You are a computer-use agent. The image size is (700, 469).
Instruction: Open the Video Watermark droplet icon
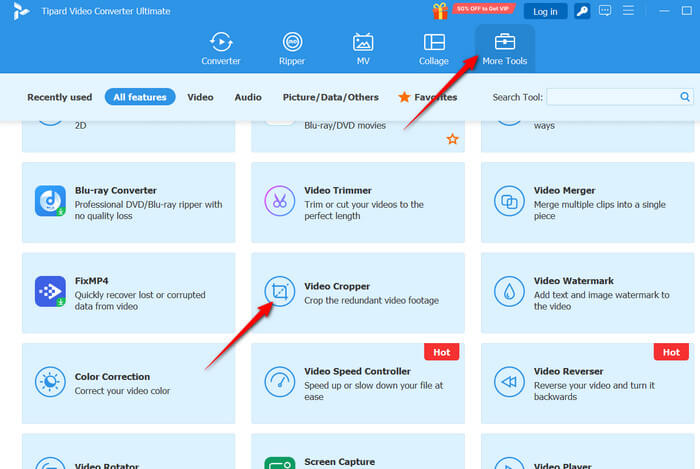click(509, 291)
